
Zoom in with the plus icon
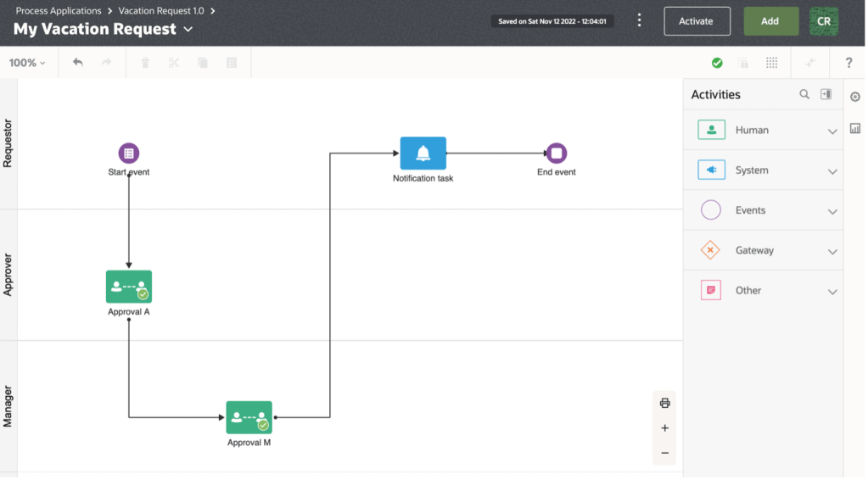[x=664, y=428]
